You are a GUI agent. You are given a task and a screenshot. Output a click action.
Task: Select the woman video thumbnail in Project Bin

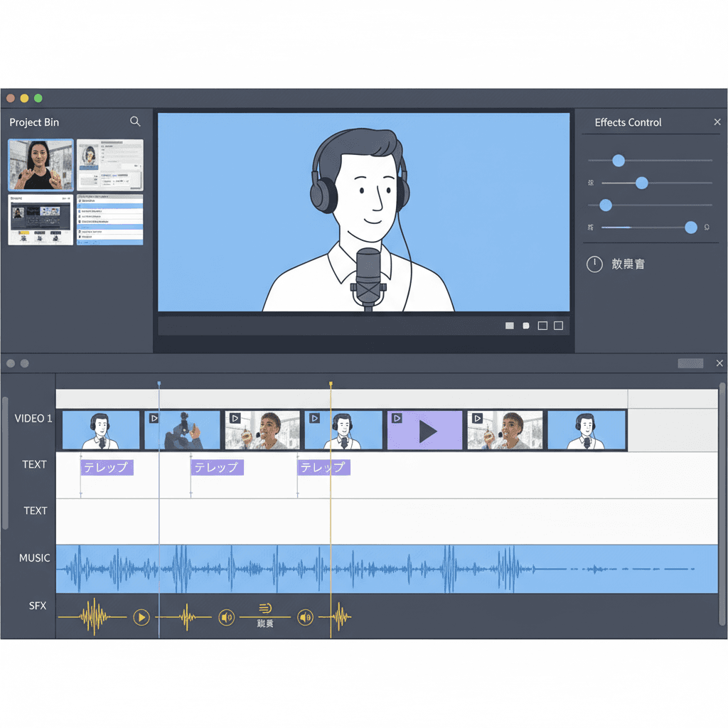tap(41, 165)
